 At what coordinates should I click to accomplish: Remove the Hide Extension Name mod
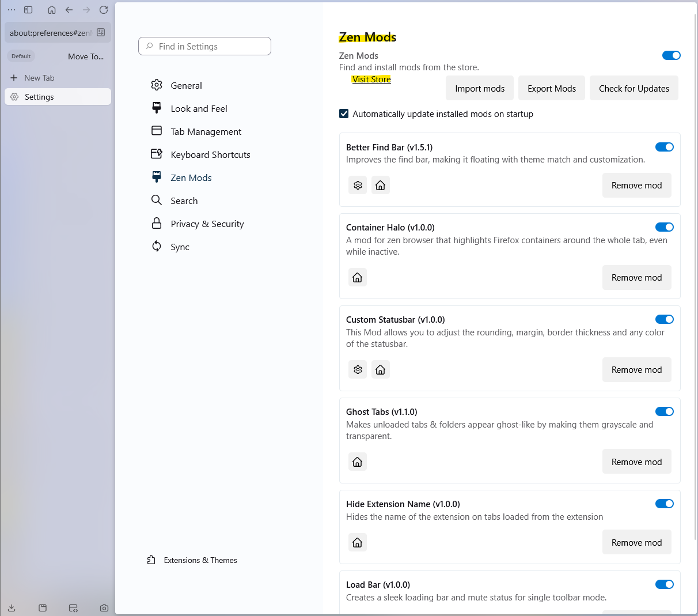click(637, 542)
